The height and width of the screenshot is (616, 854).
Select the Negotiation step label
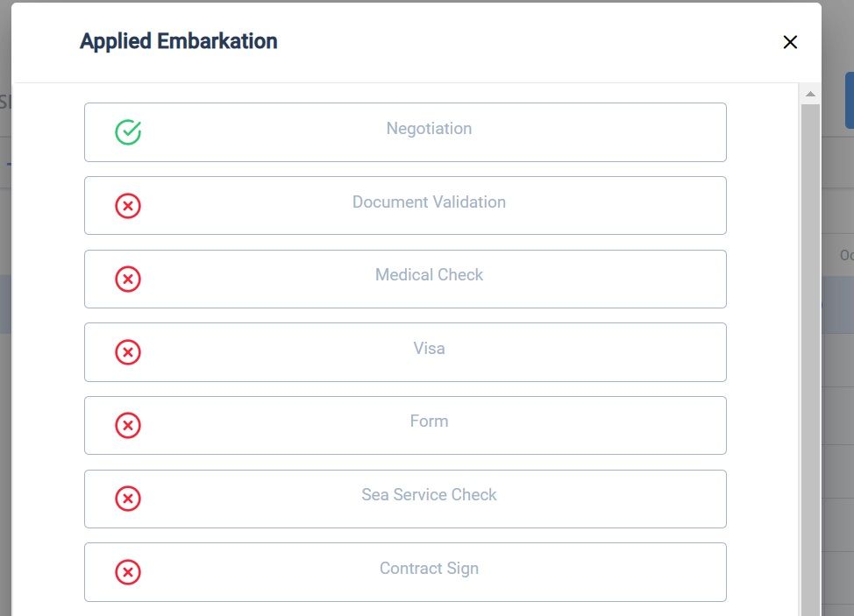pyautogui.click(x=429, y=129)
